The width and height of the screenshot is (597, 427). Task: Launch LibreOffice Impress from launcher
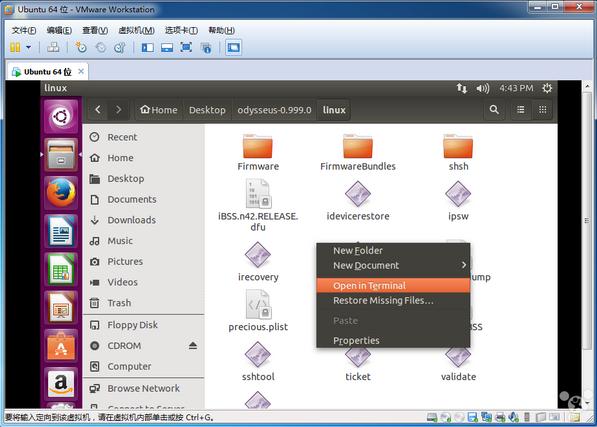tap(61, 308)
